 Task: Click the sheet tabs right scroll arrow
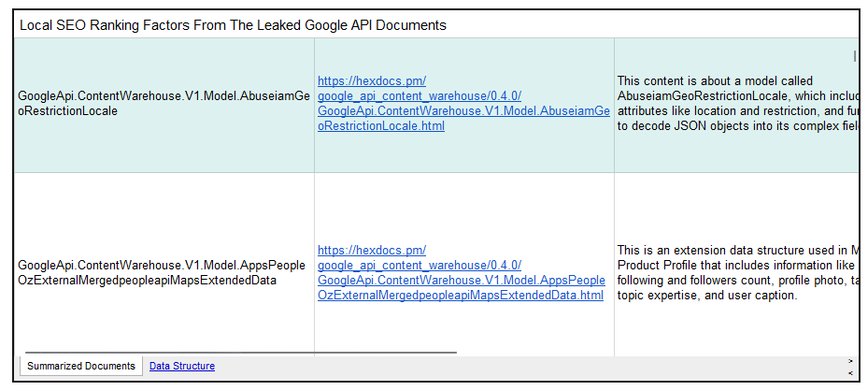point(850,360)
